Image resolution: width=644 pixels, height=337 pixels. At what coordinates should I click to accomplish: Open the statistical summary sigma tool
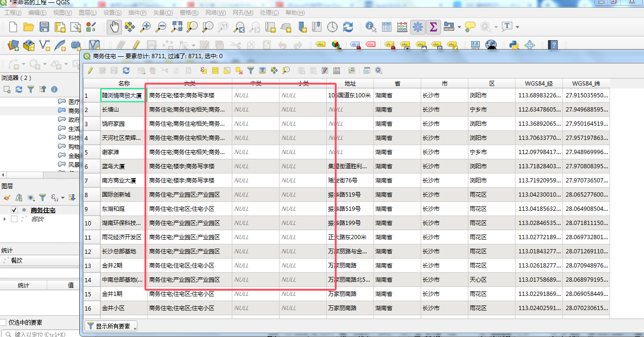[433, 27]
